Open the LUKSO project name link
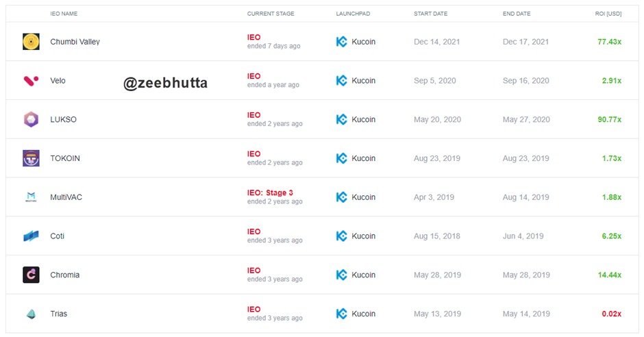This screenshot has height=337, width=644. point(63,119)
